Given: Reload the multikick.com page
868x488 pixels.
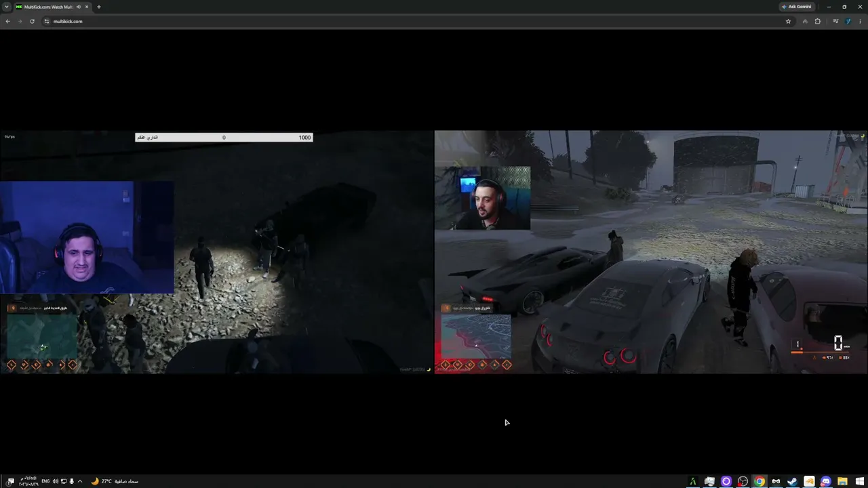Looking at the screenshot, I should pos(32,21).
